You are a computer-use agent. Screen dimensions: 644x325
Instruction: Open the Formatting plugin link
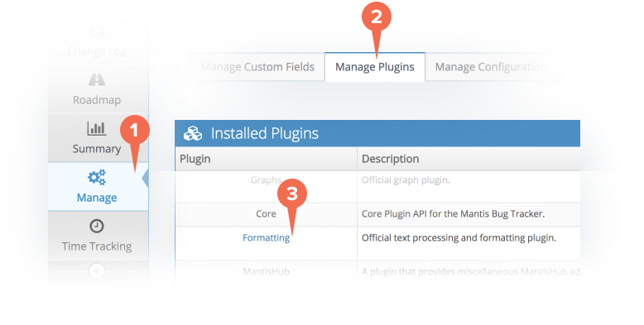pyautogui.click(x=267, y=238)
